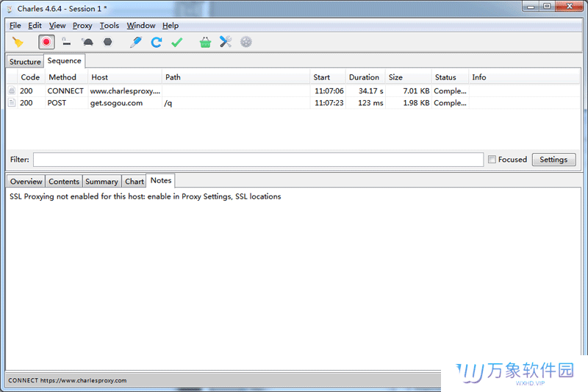The height and width of the screenshot is (392, 588).
Task: Enable the Focused checkbox
Action: coord(492,160)
